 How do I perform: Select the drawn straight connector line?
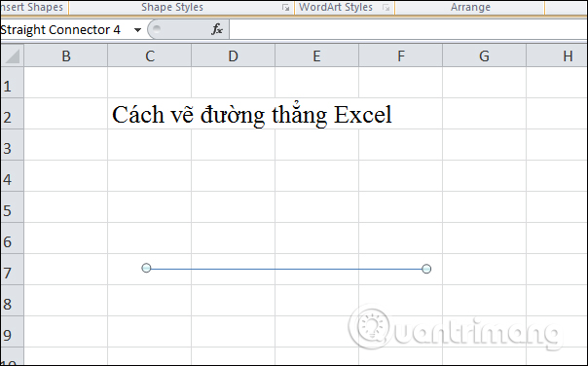click(286, 269)
